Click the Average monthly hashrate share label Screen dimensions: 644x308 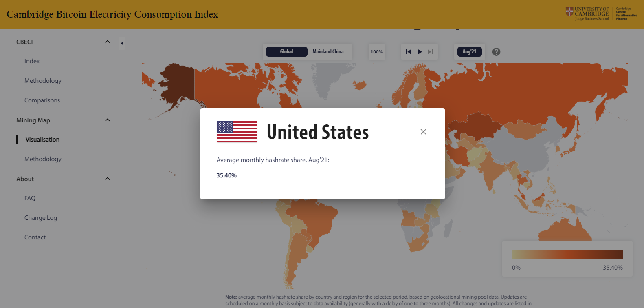click(273, 160)
